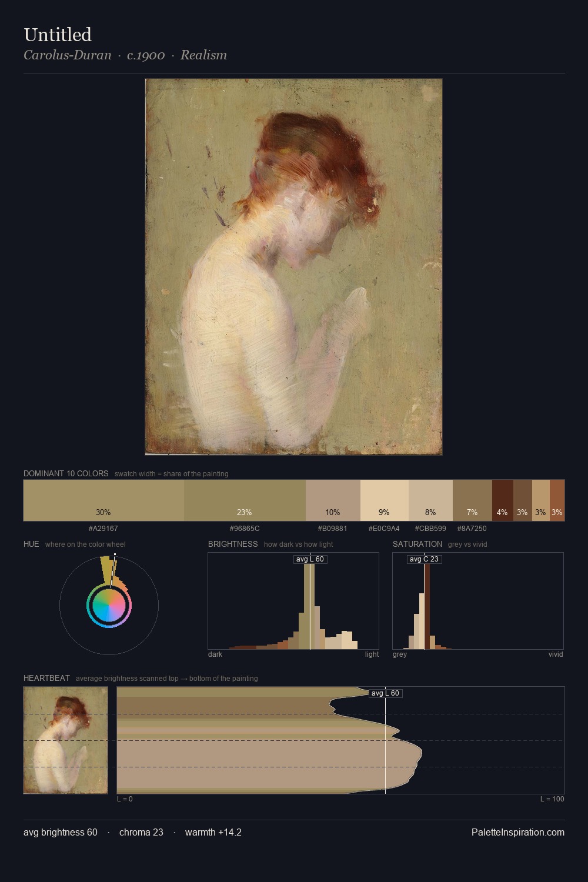Click the hue color wheel
Image resolution: width=588 pixels, height=882 pixels.
pos(109,606)
